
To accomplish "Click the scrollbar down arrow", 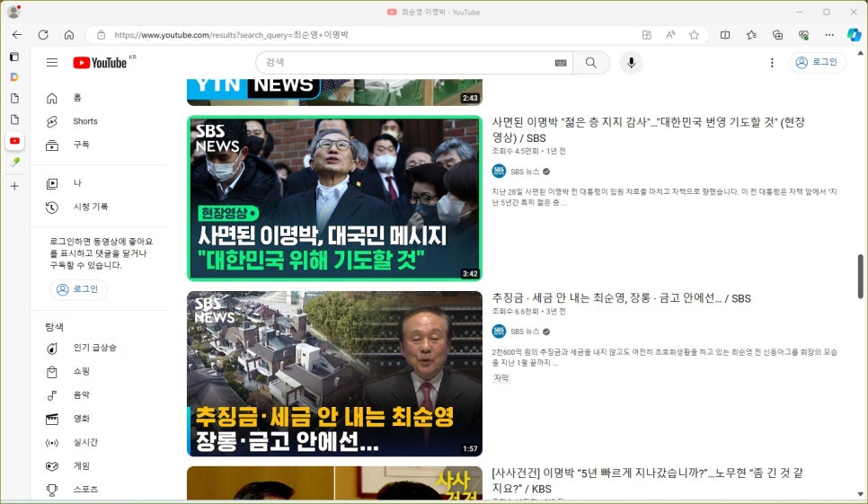I will coord(860,495).
